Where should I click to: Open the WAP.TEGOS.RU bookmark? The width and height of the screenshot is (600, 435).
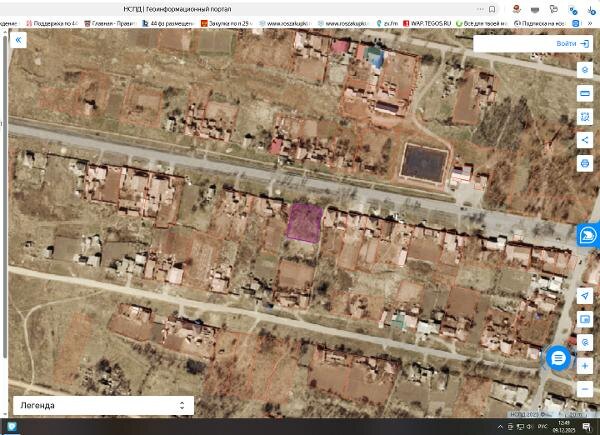427,23
